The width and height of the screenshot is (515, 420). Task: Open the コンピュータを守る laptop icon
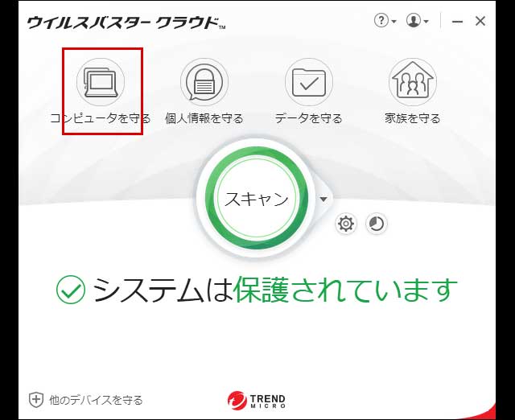(100, 82)
